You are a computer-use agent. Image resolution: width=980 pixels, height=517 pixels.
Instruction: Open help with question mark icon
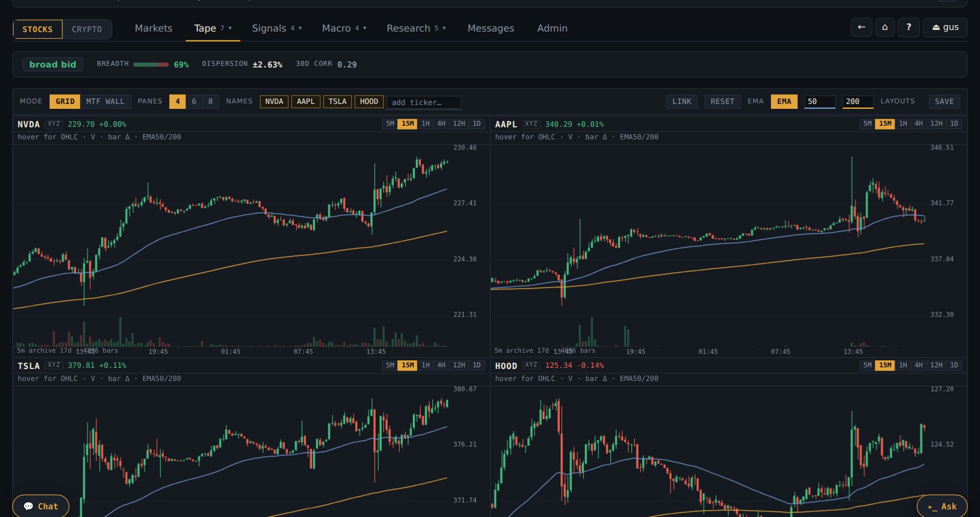pyautogui.click(x=909, y=27)
